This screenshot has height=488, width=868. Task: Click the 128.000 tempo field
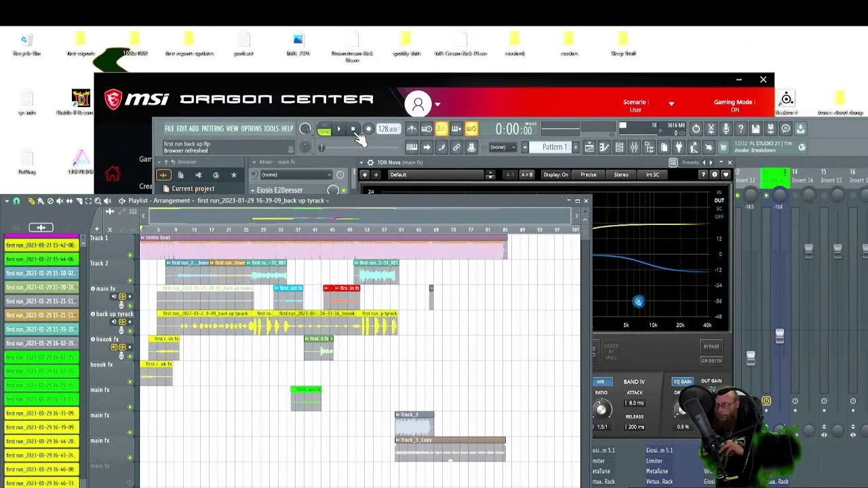click(x=388, y=129)
